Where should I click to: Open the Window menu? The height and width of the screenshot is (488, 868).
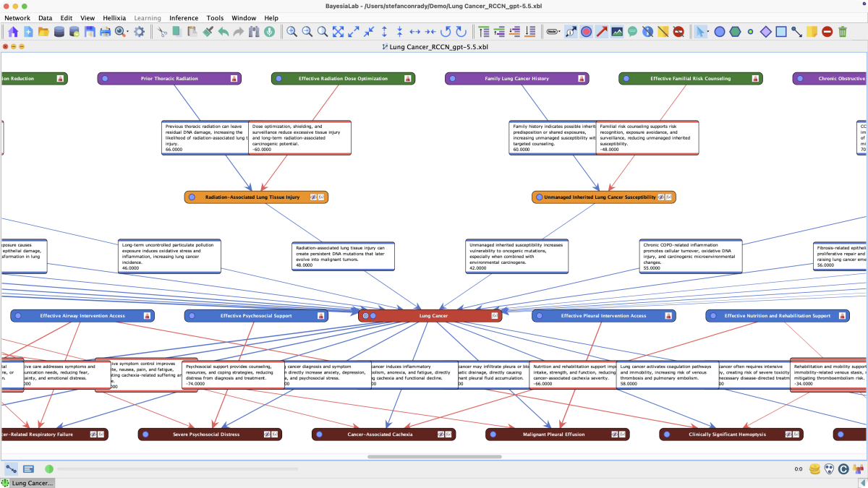coord(244,17)
